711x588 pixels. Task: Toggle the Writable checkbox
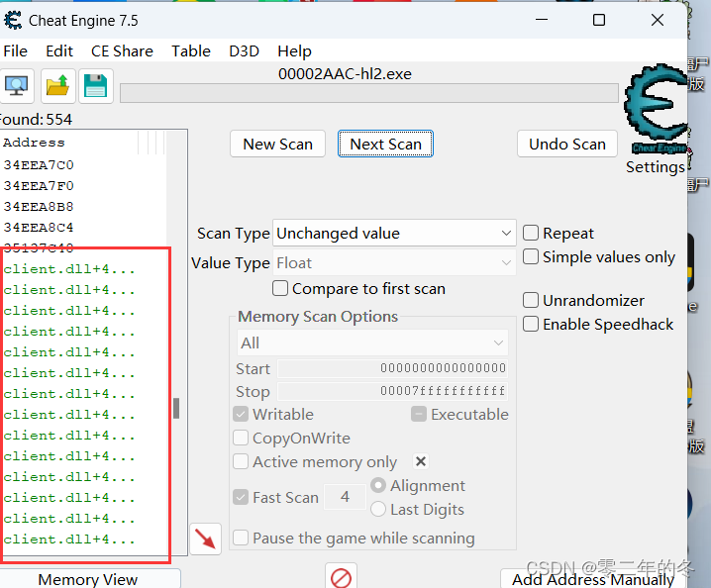[241, 414]
